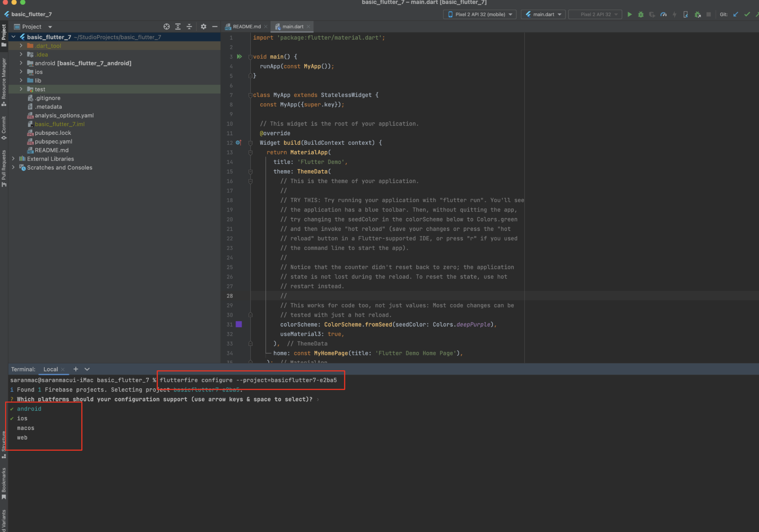
Task: Click the Git update project arrow
Action: coord(736,14)
